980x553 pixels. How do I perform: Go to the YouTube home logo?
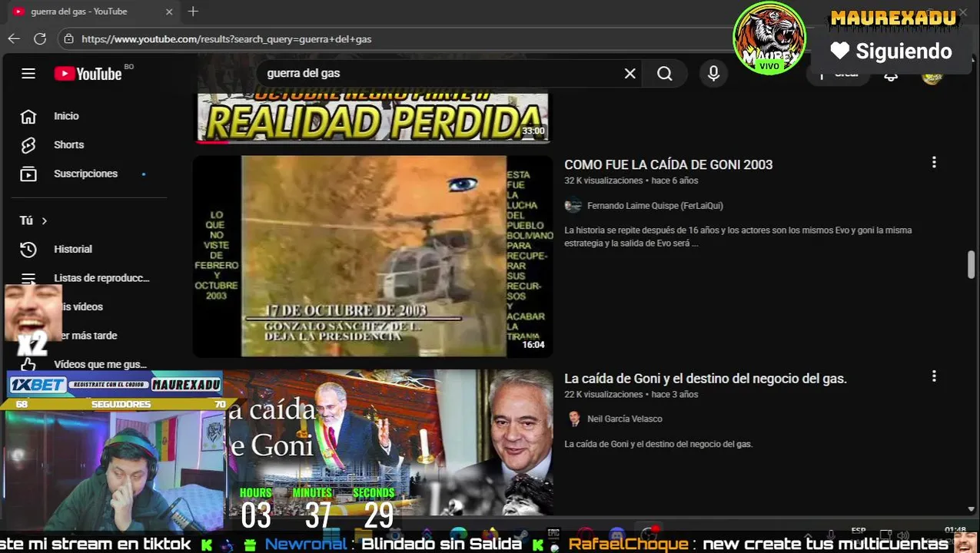(x=88, y=74)
